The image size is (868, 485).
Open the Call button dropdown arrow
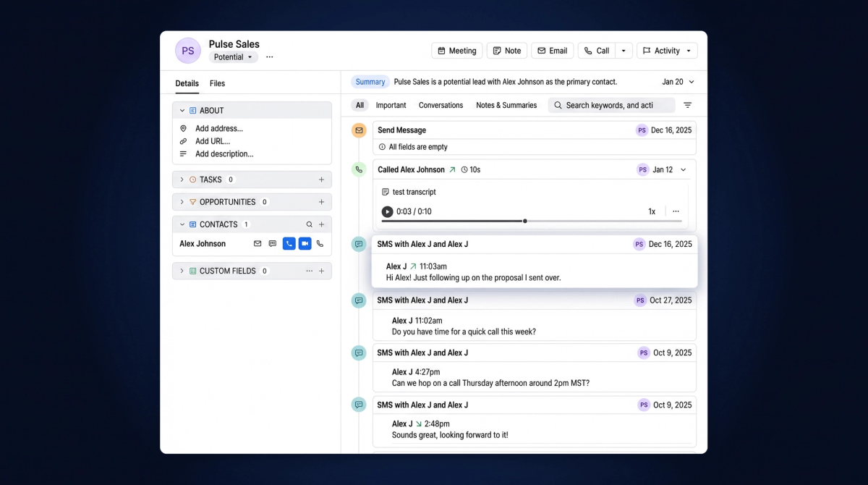point(624,51)
